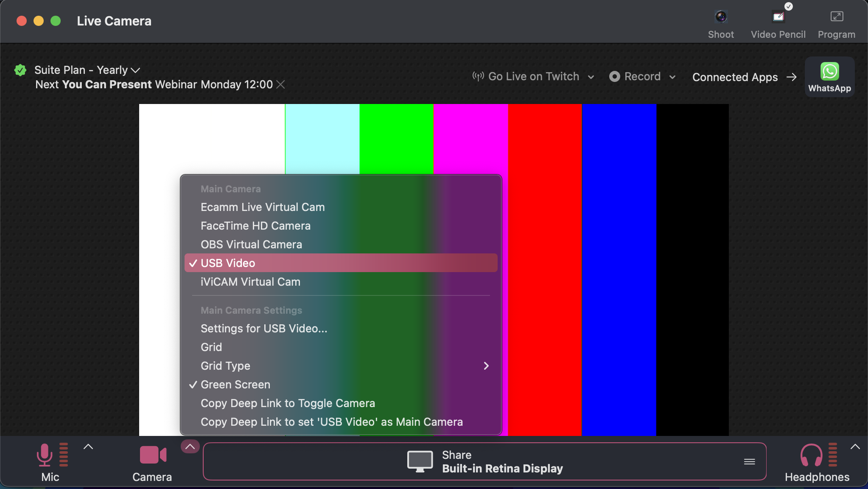Image resolution: width=868 pixels, height=489 pixels.
Task: Expand Suite Plan - Yearly dropdown
Action: coord(135,70)
